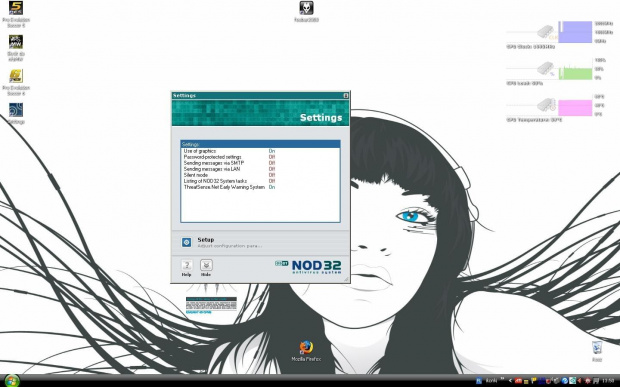Click the GPU clock chip gadget icon
Viewport: 620px width, 387px height.
pos(546,31)
